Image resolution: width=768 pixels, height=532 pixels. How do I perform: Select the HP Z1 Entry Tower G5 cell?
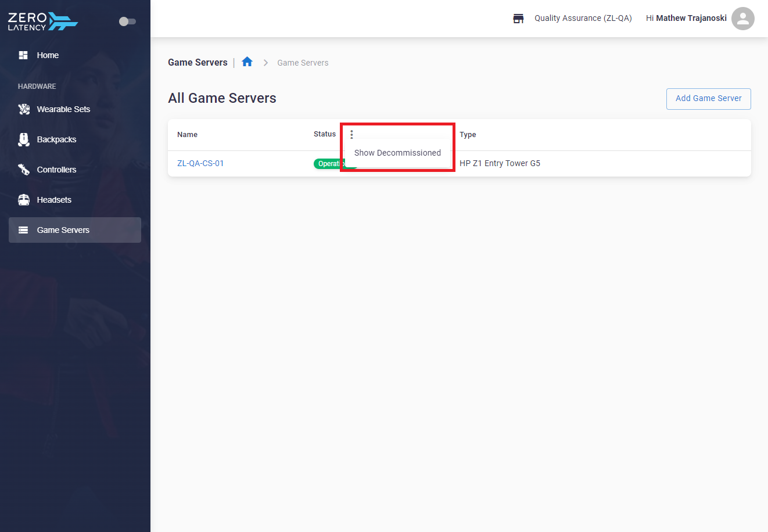[500, 163]
